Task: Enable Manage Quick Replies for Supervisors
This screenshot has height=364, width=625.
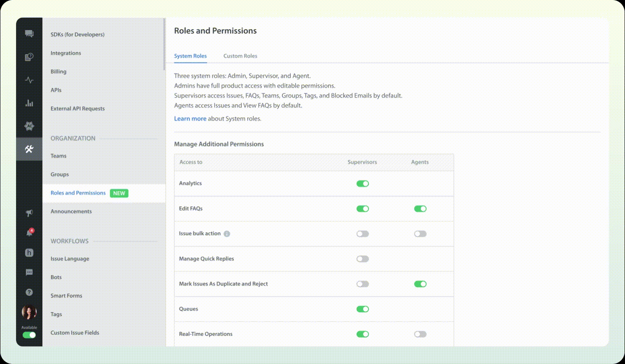Action: click(x=362, y=259)
